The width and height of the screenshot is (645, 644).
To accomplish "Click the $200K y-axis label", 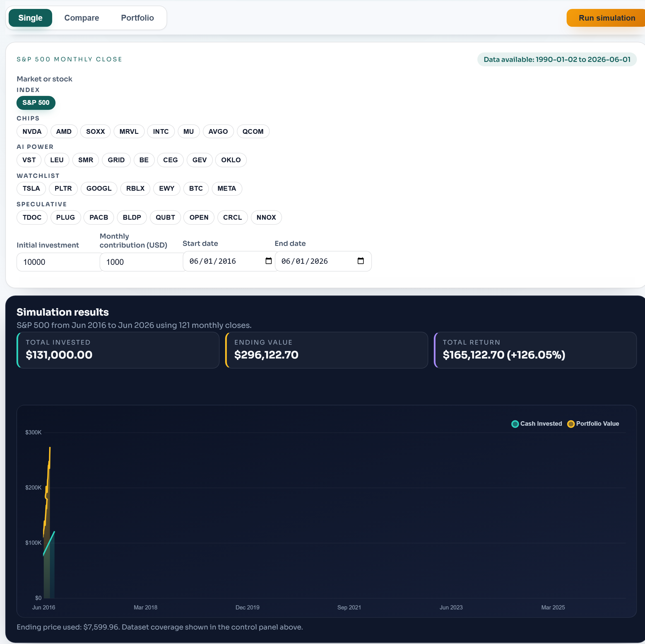I will pos(33,488).
